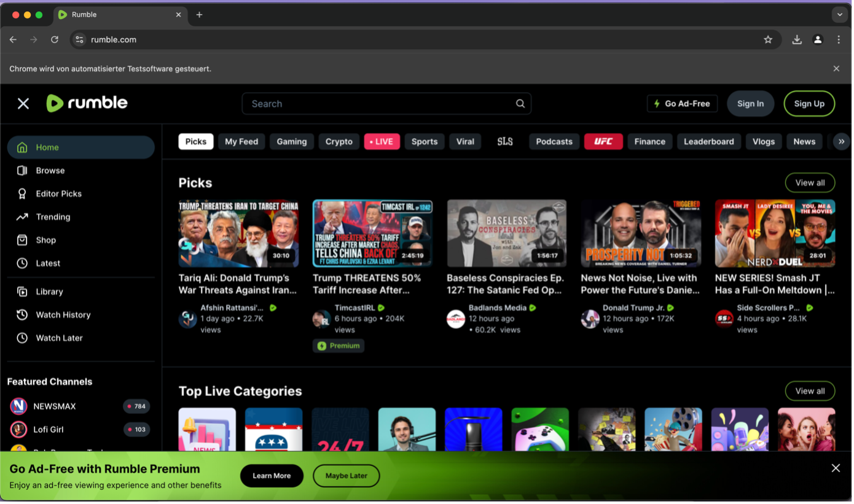Select the Gaming chip
Viewport: 854px width, 504px height.
[x=292, y=142]
